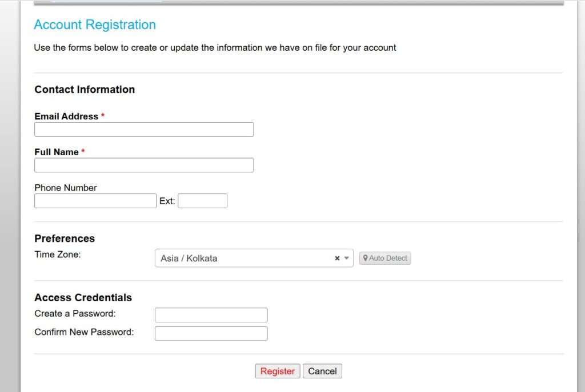Click the Preferences section heading
Screen dimensions: 585x392
pos(65,239)
